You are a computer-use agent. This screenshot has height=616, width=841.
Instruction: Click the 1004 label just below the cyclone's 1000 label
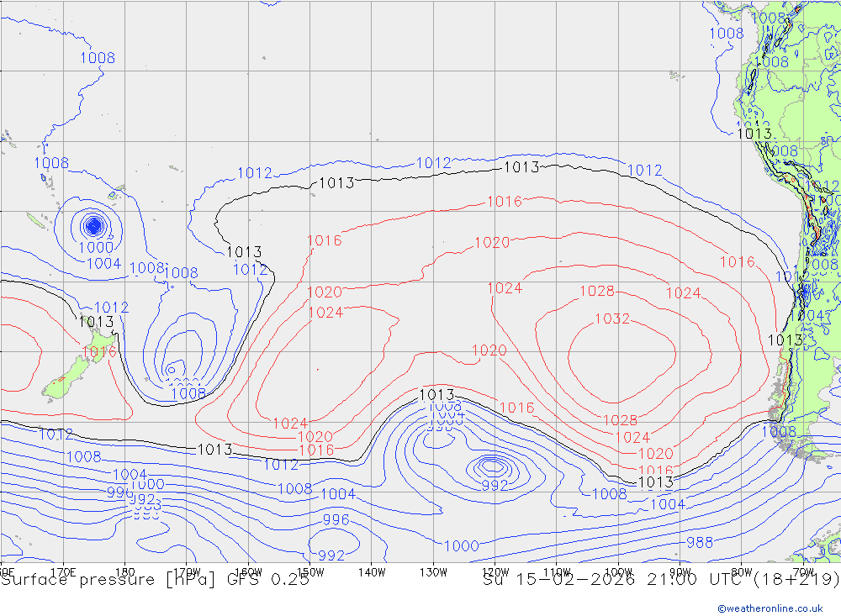point(103,263)
